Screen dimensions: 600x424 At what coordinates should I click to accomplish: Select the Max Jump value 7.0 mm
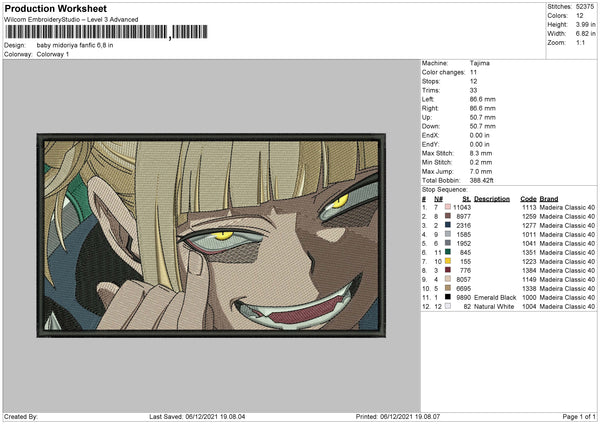pos(481,171)
